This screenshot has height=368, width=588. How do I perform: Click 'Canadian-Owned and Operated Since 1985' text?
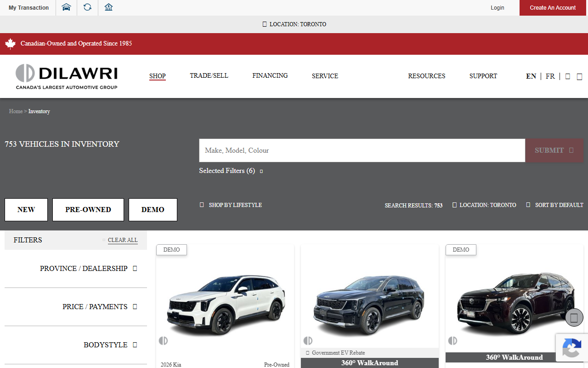point(76,44)
